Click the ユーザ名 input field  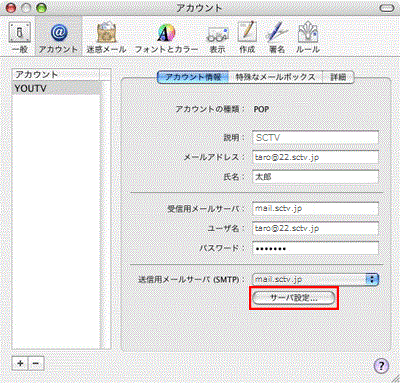315,228
